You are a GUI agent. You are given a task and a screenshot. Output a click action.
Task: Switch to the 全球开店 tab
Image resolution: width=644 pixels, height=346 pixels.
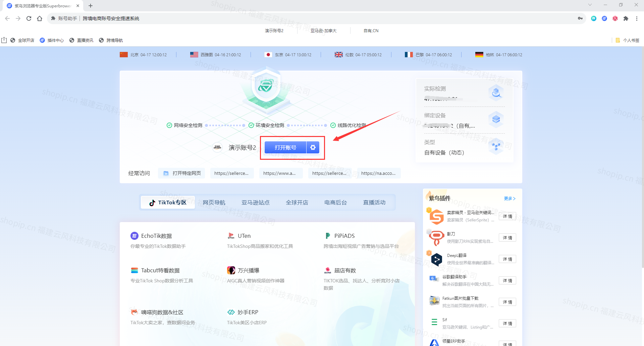[x=297, y=202]
